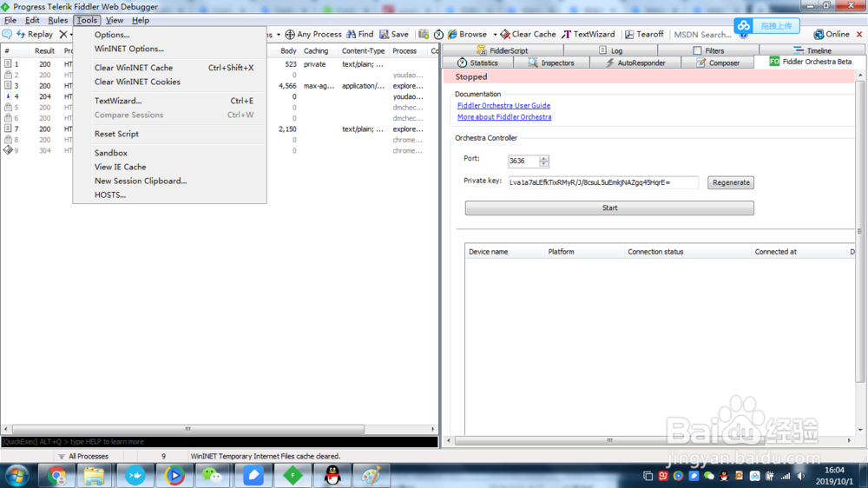This screenshot has width=868, height=488.
Task: Choose Clear WinINET Cookies menu entry
Action: (169, 82)
